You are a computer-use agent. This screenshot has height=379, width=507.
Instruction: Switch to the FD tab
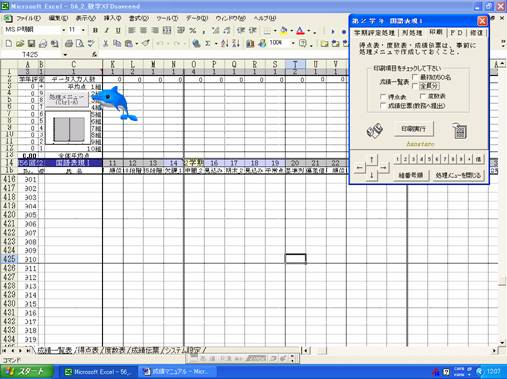(x=456, y=33)
